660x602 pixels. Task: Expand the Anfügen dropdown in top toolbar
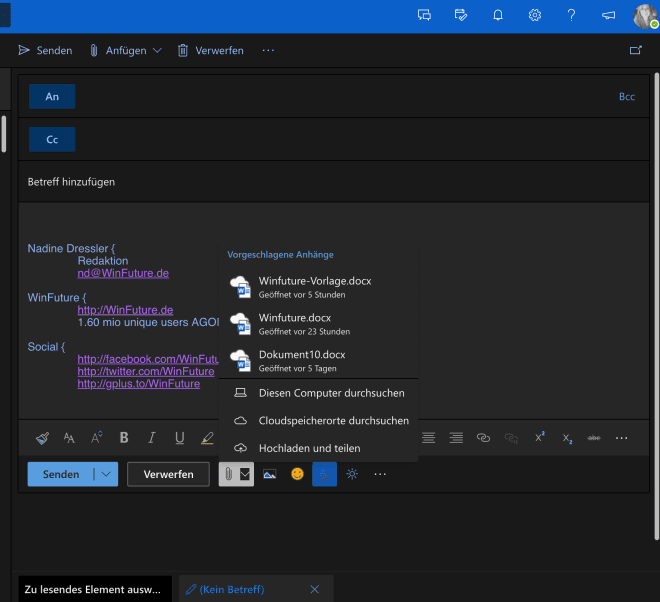157,50
